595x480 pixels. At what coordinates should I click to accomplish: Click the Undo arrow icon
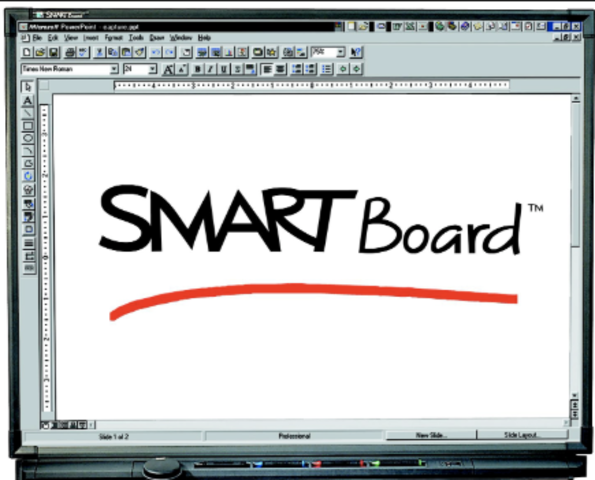tap(156, 52)
